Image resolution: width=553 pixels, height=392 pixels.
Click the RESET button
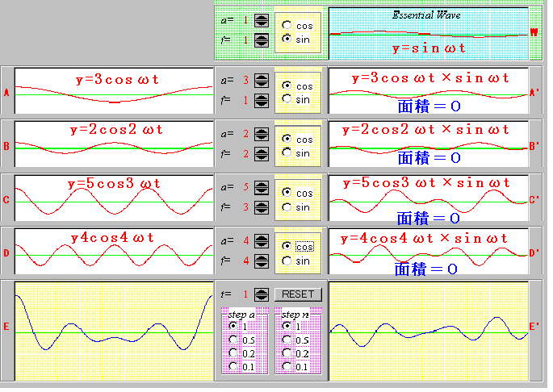pos(298,294)
